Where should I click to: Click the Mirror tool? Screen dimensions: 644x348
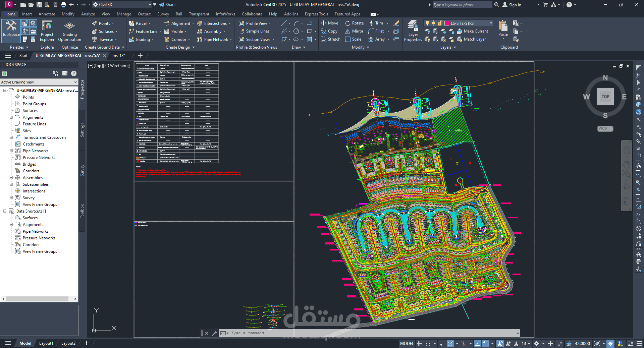point(355,31)
